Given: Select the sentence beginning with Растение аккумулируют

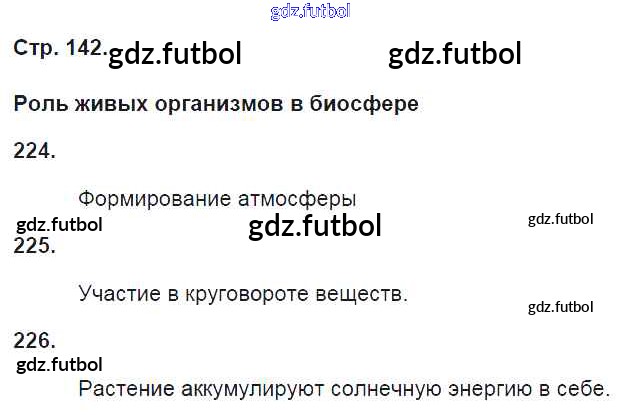Looking at the screenshot, I should click(343, 387).
